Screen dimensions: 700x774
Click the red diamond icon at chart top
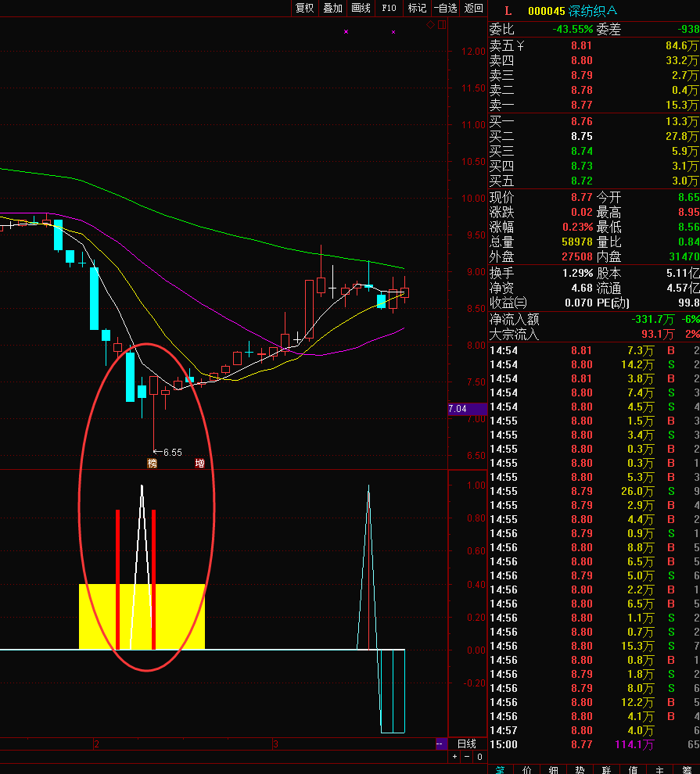(430, 25)
